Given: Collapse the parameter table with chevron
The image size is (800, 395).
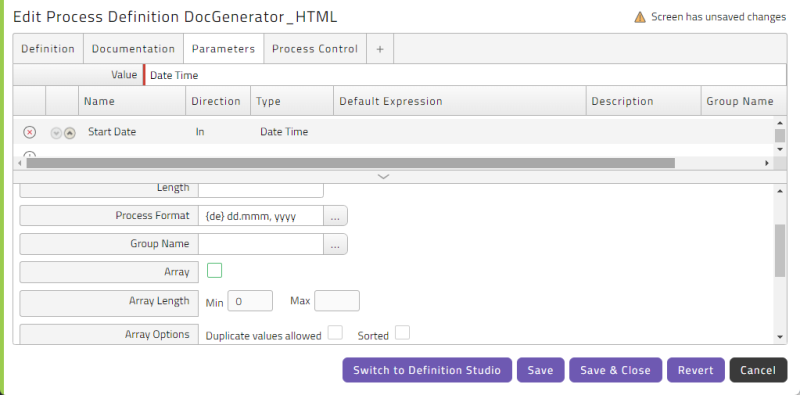Looking at the screenshot, I should tap(383, 177).
